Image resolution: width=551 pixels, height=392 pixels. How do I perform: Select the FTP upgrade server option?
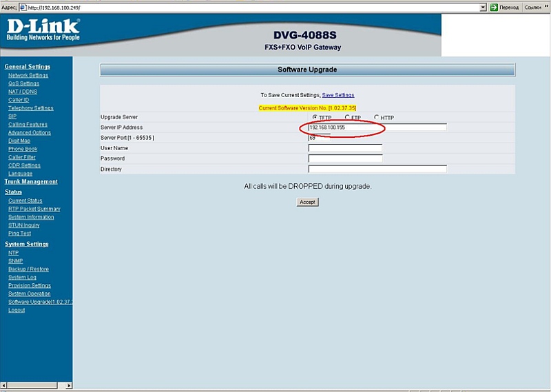coord(347,117)
